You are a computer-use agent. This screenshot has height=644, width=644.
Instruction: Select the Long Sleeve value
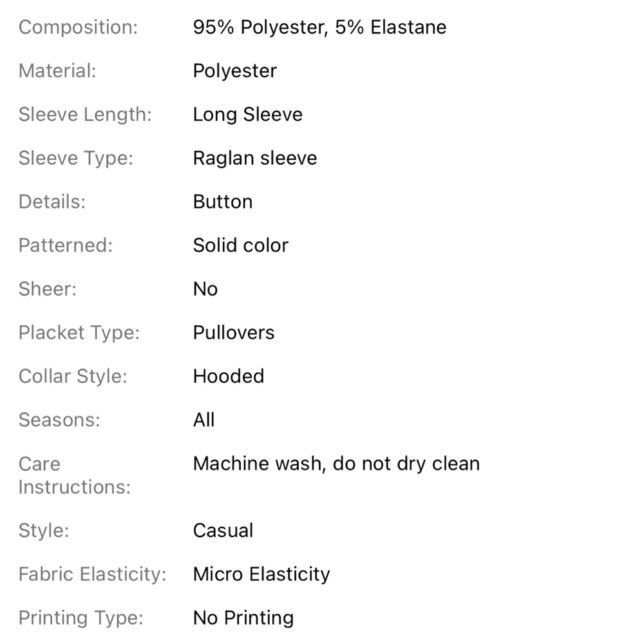[x=248, y=115]
